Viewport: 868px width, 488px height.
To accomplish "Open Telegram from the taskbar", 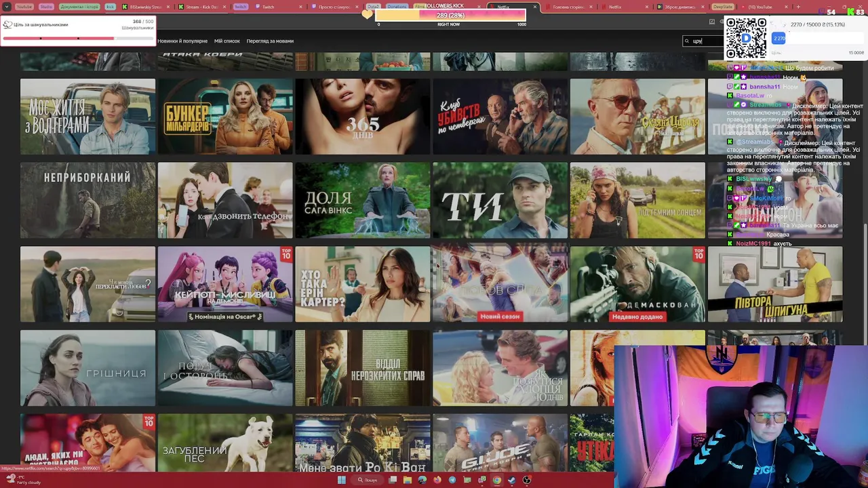I will pos(452,480).
